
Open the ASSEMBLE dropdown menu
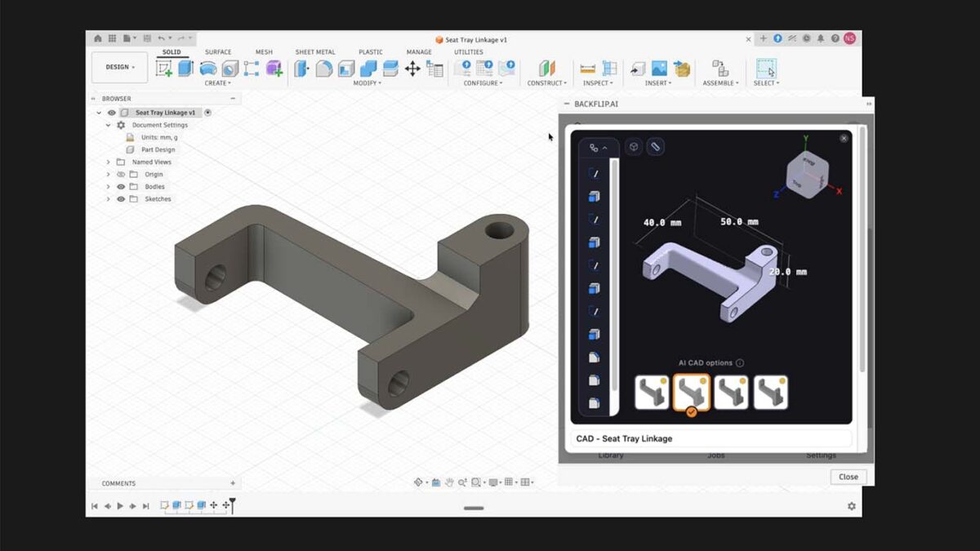click(720, 83)
